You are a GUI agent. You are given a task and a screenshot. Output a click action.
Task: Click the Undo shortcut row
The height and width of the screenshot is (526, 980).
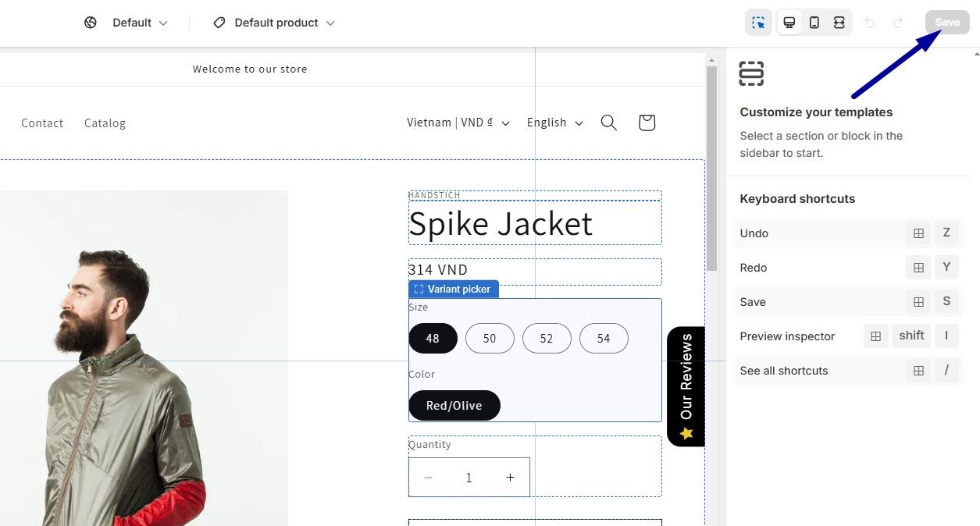[x=847, y=233]
